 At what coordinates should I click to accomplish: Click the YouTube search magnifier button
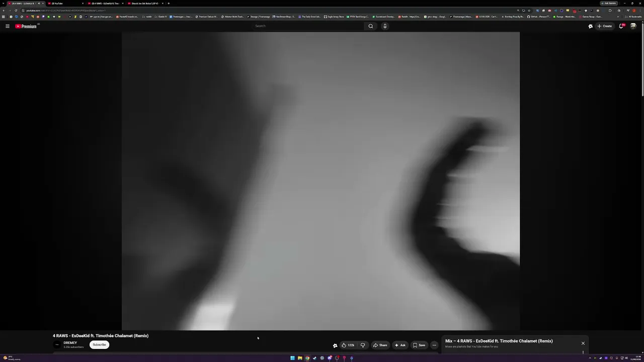371,26
